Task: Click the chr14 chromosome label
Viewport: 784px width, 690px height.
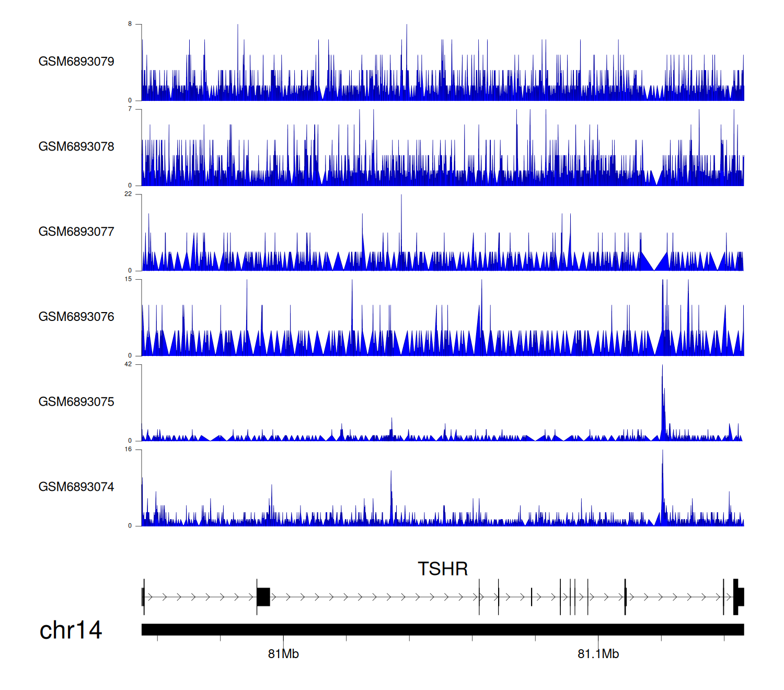Action: (71, 630)
